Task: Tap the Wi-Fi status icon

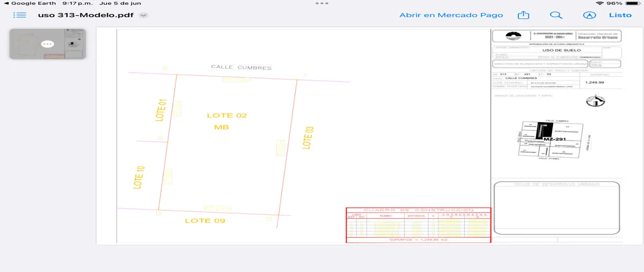Action: (x=599, y=3)
